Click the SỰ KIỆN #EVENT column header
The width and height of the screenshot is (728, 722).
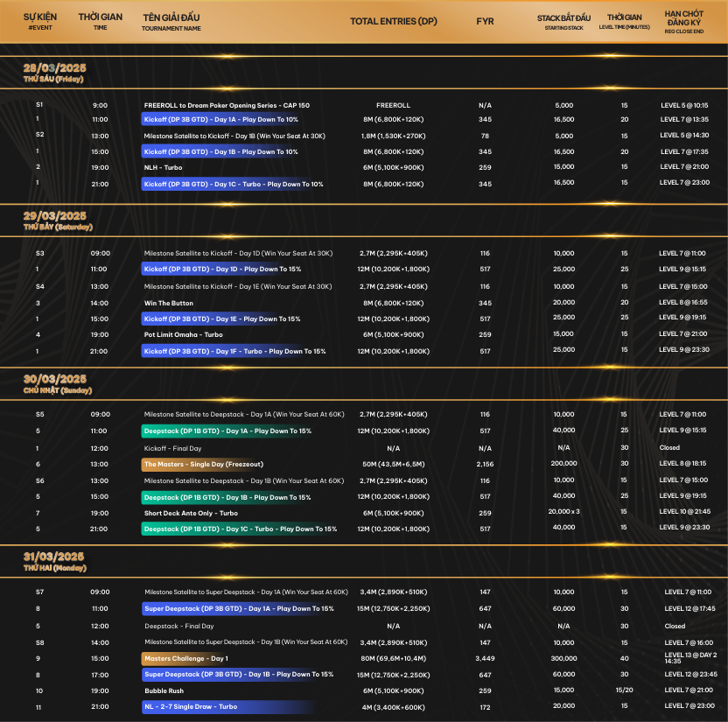tap(40, 21)
